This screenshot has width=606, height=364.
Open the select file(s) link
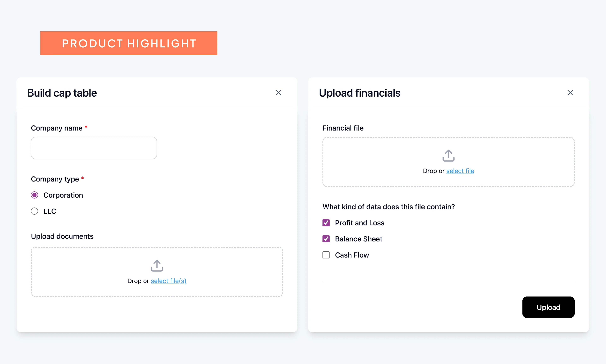pyautogui.click(x=169, y=281)
